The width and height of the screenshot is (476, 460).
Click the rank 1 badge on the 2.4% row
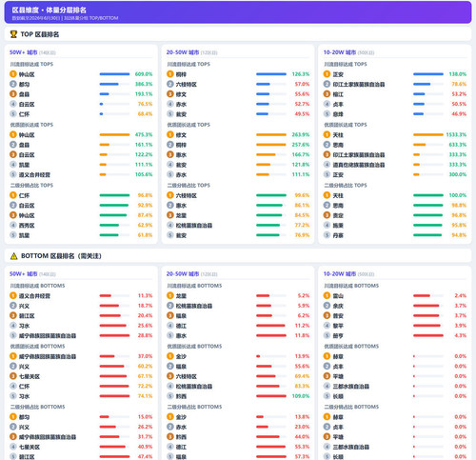[327, 295]
